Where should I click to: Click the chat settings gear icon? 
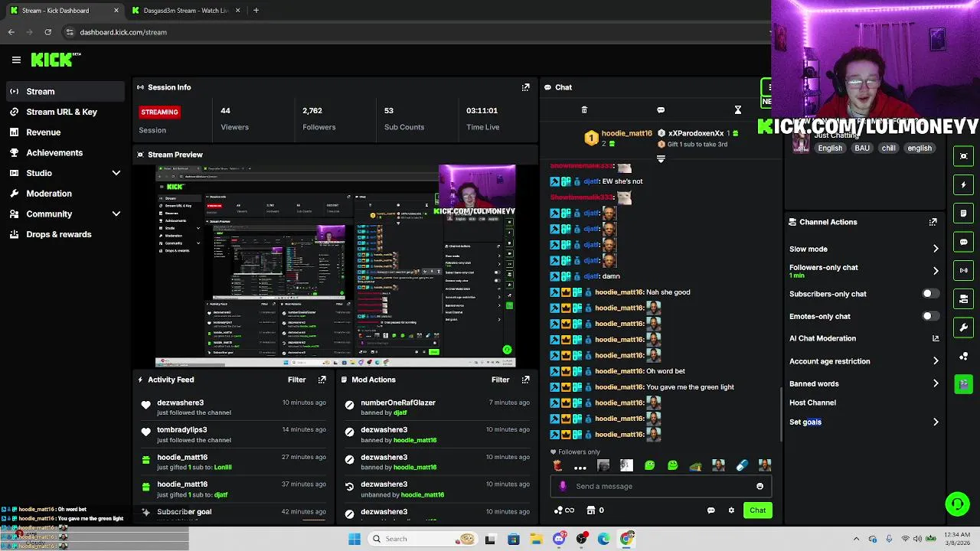point(731,510)
